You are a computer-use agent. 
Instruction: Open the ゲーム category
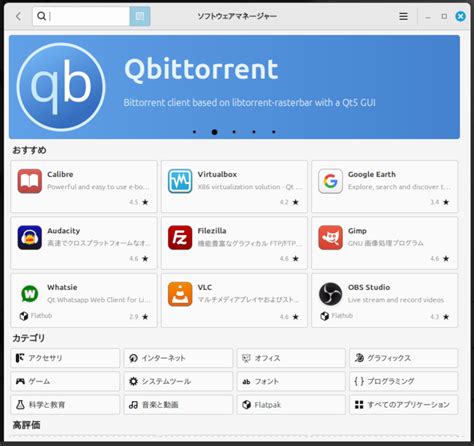click(65, 381)
